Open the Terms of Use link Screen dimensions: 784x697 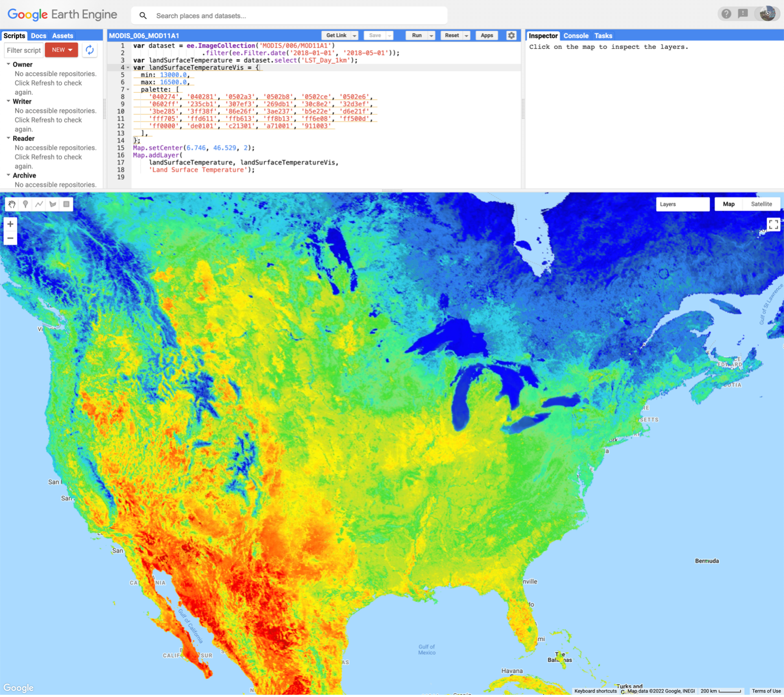click(x=766, y=691)
